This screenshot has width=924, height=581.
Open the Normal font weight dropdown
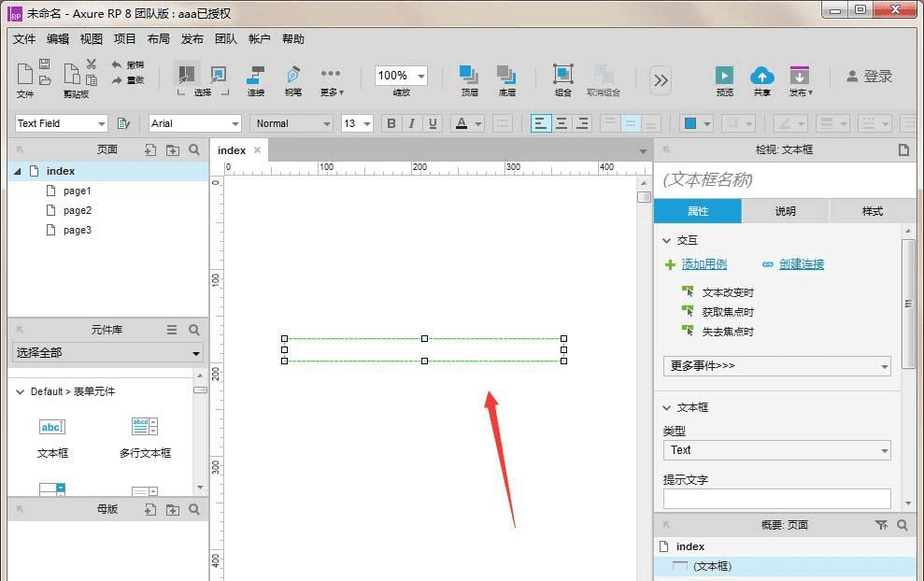(326, 123)
